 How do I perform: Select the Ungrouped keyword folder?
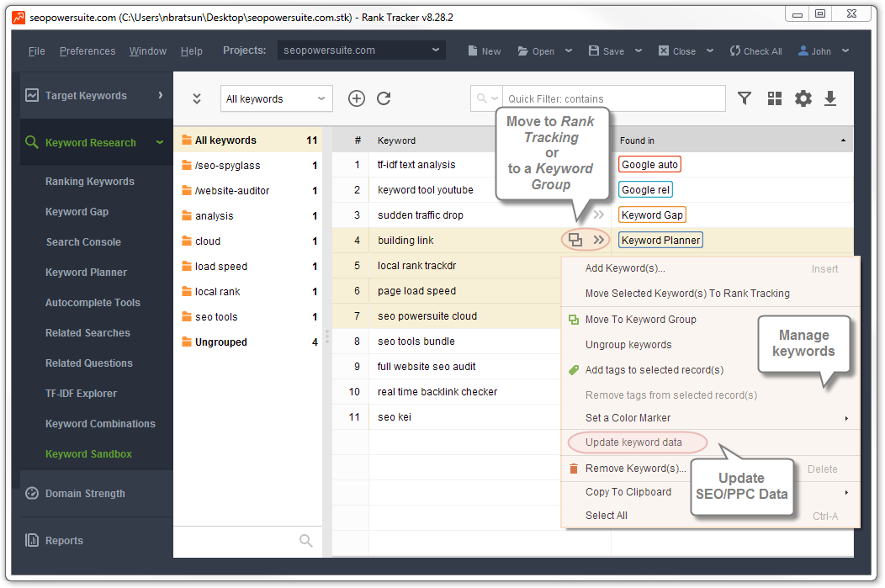click(249, 342)
